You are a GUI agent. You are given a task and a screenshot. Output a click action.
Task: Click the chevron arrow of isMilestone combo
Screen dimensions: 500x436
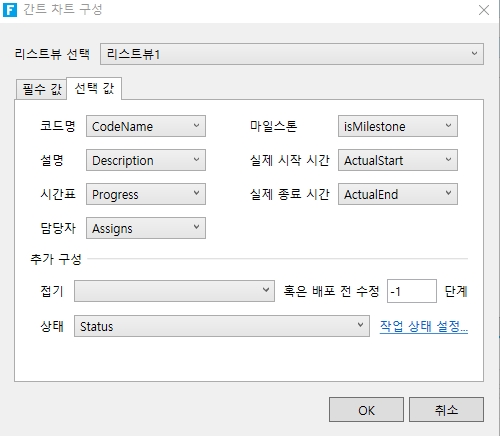click(448, 126)
